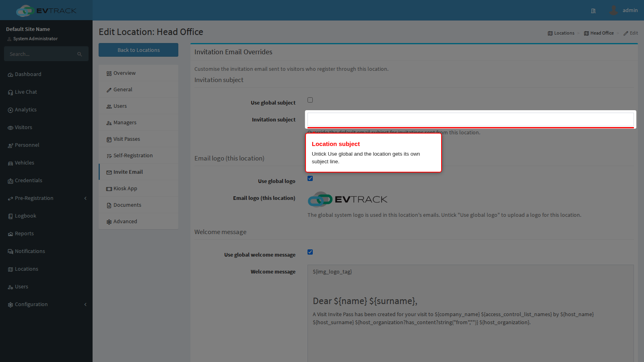644x362 pixels.
Task: Open the Kiosk App tab
Action: point(138,189)
